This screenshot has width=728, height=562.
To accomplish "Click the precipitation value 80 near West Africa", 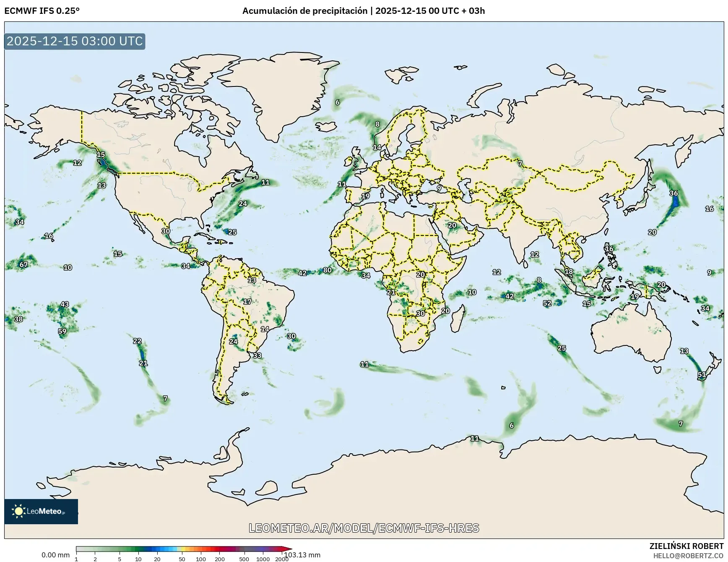I will (328, 271).
